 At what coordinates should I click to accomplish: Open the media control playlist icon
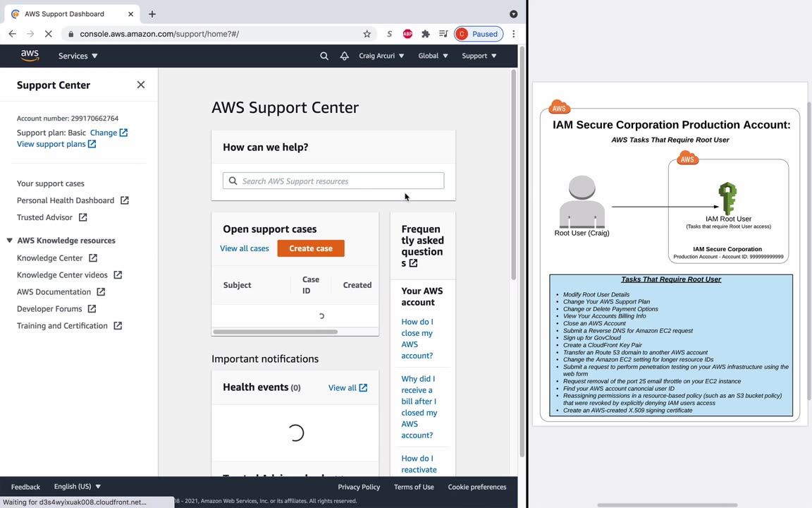pos(443,34)
